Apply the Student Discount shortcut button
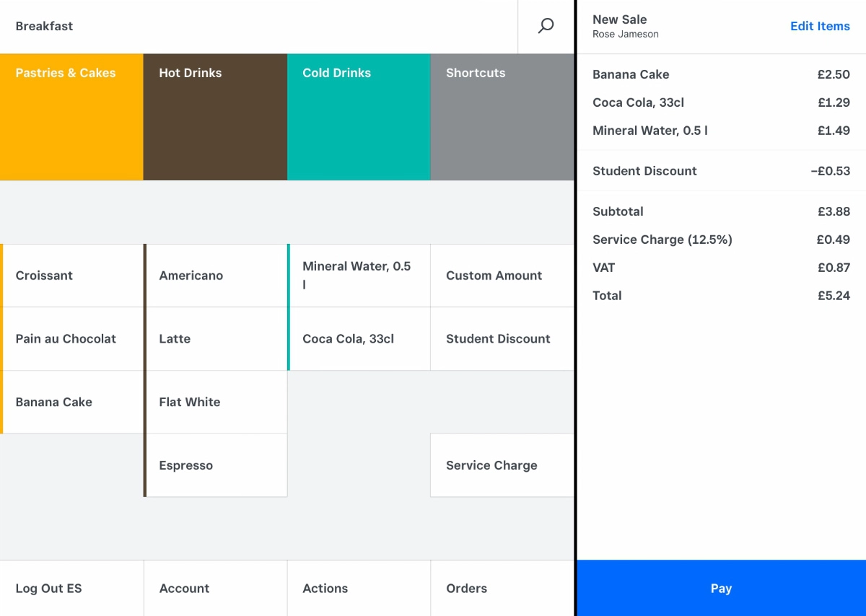The image size is (866, 616). (x=502, y=339)
